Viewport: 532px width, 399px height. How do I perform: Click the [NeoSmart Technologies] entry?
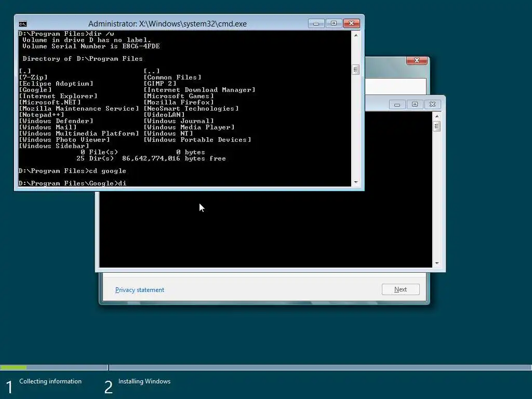[191, 109]
